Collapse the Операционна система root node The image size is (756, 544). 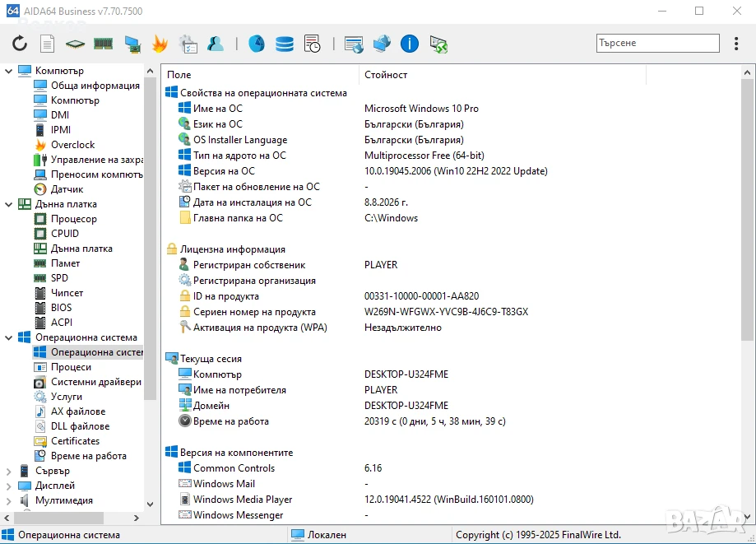point(8,337)
